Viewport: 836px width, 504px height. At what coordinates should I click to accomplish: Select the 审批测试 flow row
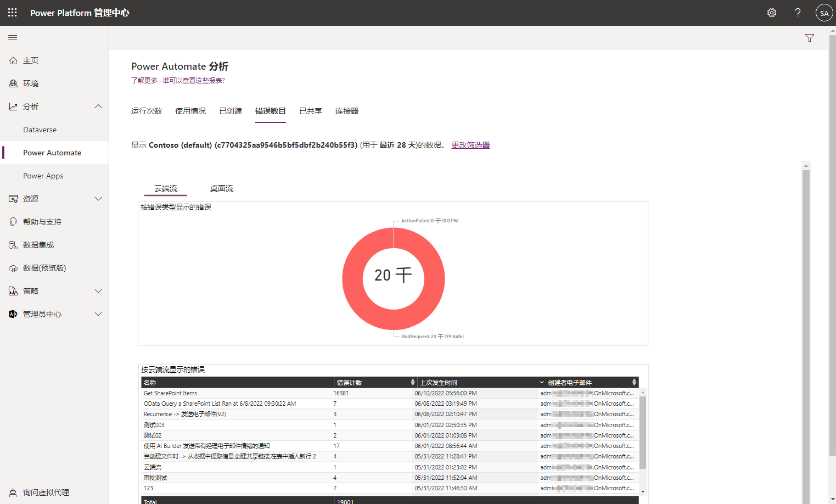(x=390, y=478)
